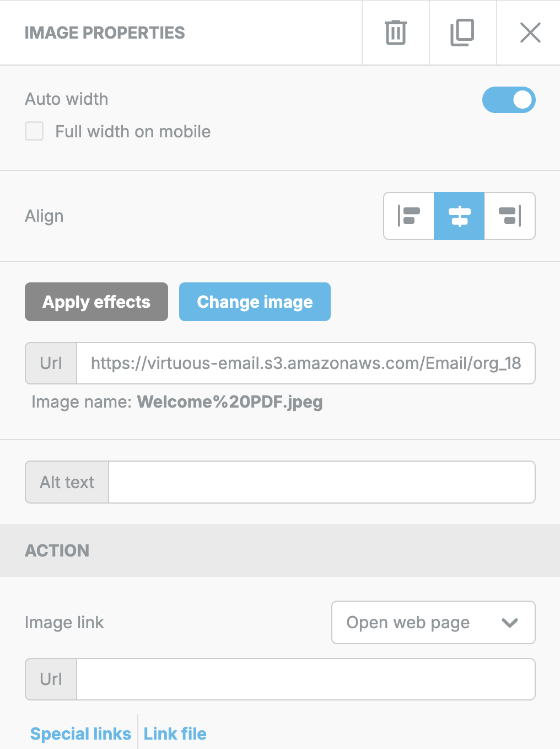Open the Special links option

[80, 734]
